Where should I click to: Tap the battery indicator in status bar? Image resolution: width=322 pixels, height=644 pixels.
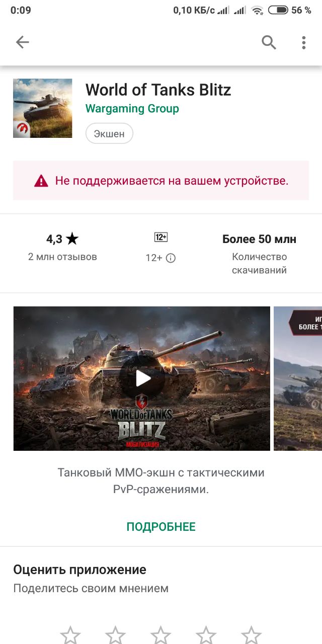[x=278, y=10]
